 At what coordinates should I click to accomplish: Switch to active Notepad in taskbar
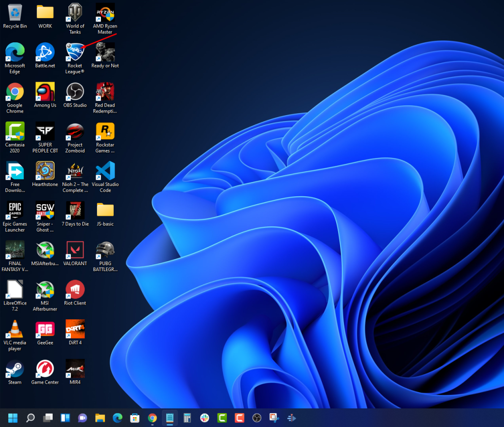(170, 418)
